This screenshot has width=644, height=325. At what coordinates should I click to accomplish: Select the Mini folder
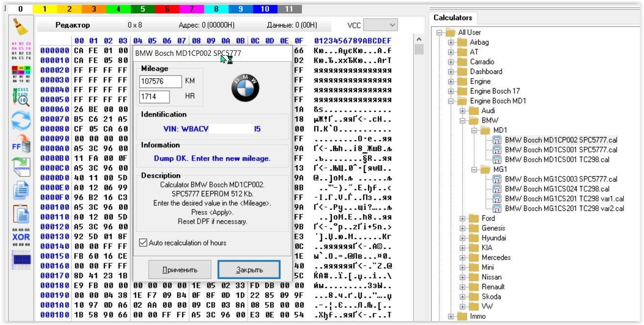487,267
